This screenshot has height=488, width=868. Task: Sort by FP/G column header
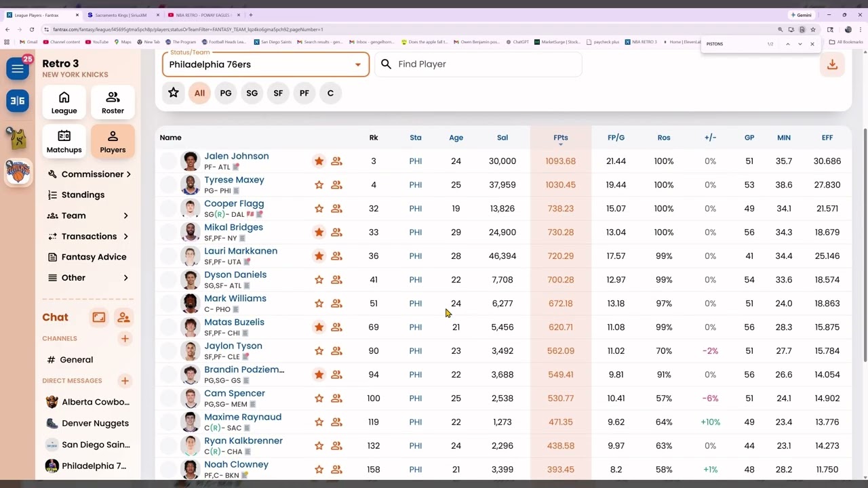click(x=616, y=138)
